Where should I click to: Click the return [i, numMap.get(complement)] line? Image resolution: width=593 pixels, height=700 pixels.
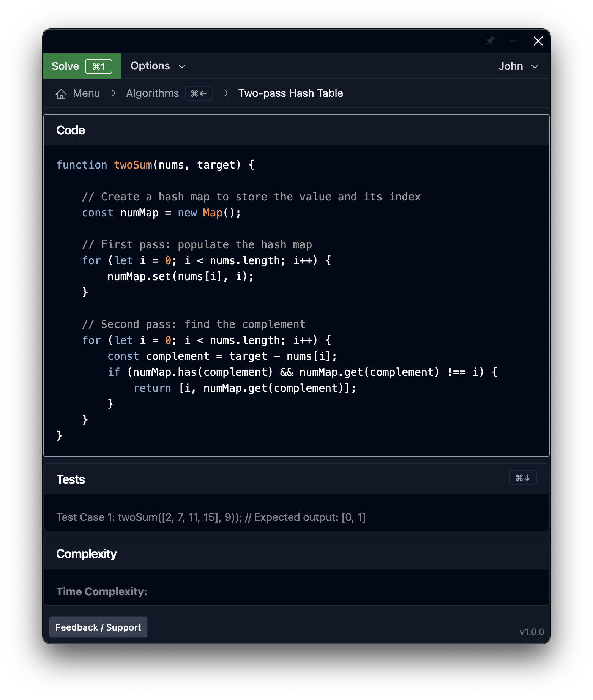point(244,388)
